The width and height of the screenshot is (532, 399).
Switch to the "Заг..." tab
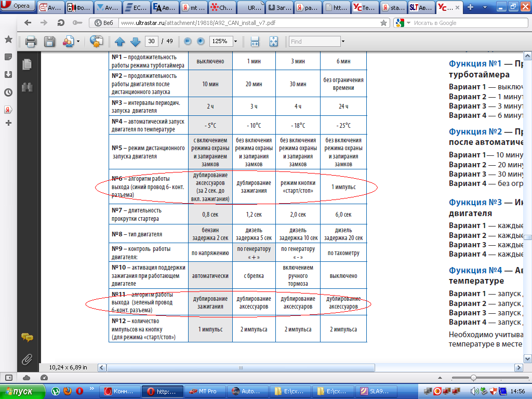coord(279,7)
